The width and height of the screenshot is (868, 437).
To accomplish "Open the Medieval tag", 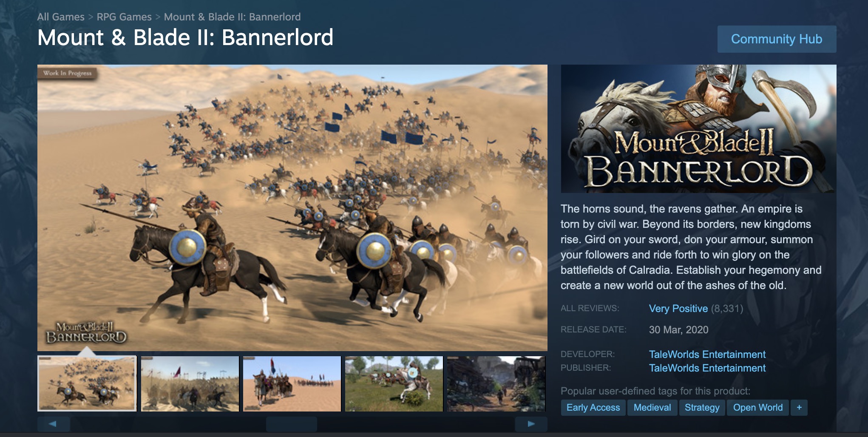I will tap(652, 407).
